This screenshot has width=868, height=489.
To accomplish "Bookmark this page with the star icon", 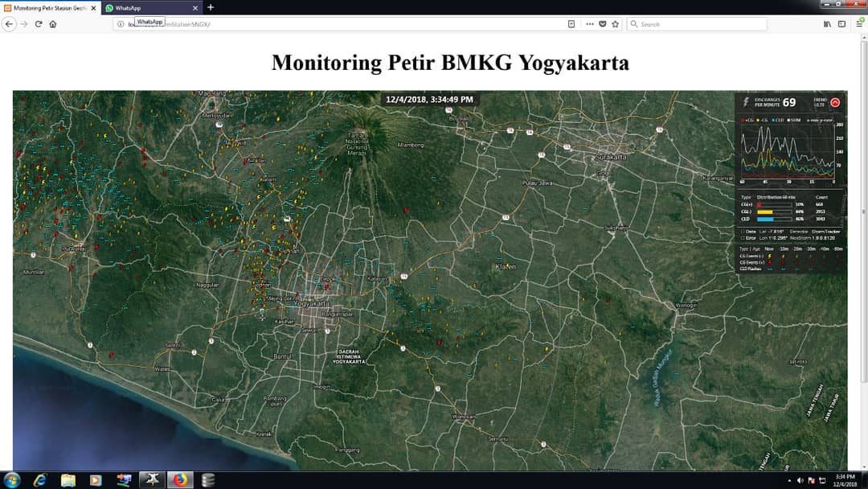I will pos(615,24).
